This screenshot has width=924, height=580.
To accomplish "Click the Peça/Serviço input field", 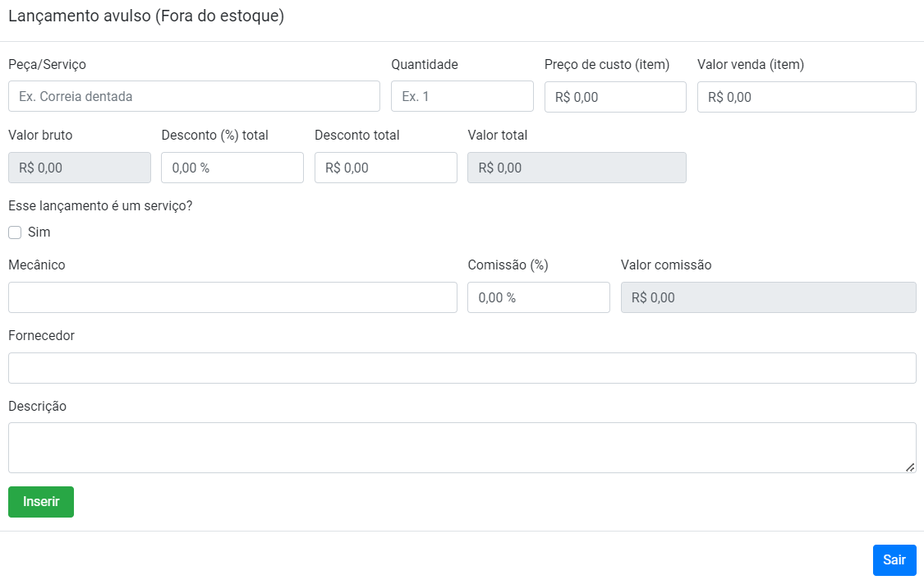I will [x=194, y=96].
